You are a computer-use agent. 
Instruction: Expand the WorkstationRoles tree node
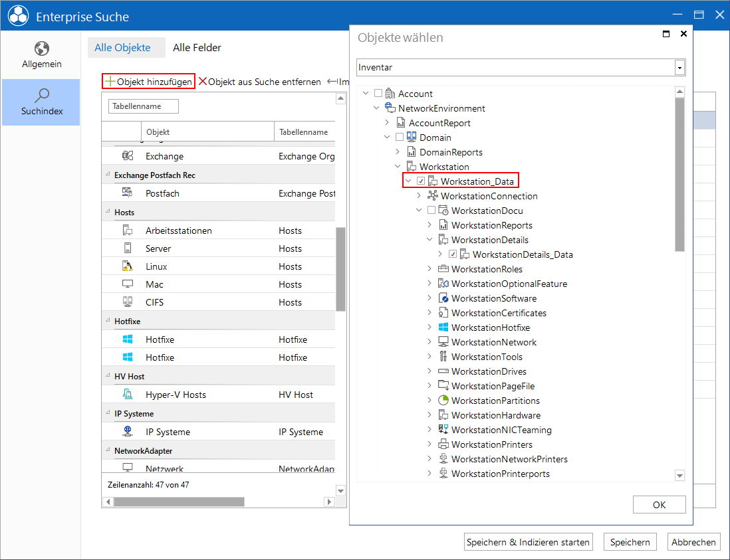coord(429,269)
